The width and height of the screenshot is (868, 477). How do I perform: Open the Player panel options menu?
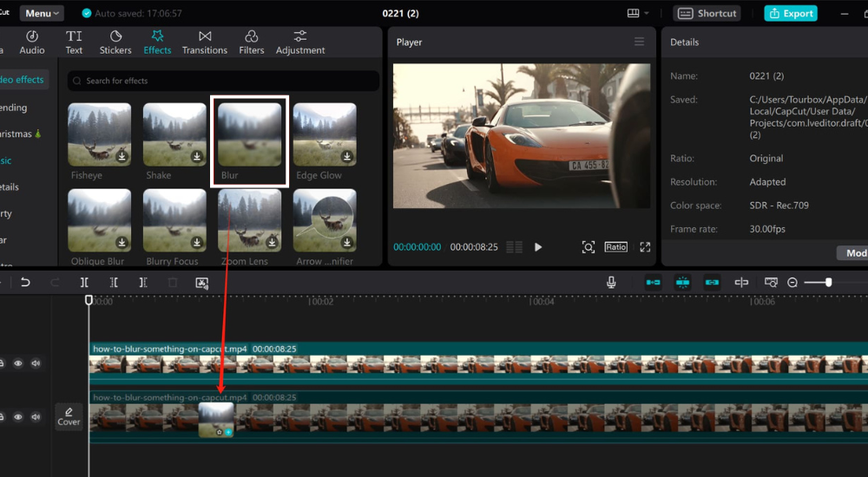pyautogui.click(x=640, y=42)
